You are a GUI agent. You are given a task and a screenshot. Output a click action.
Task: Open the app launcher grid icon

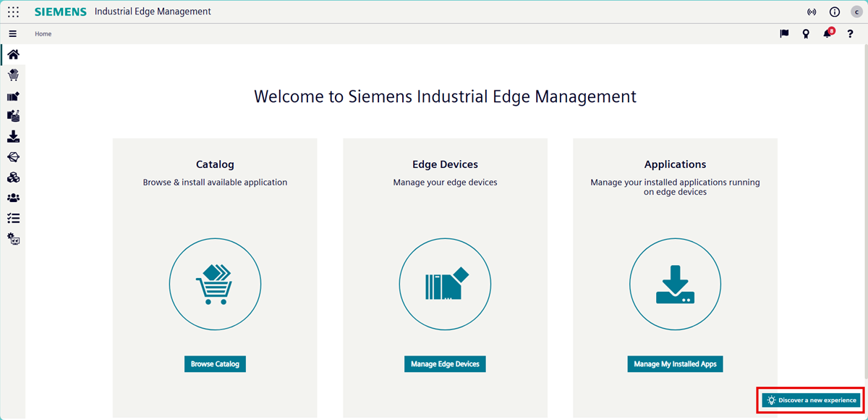13,12
